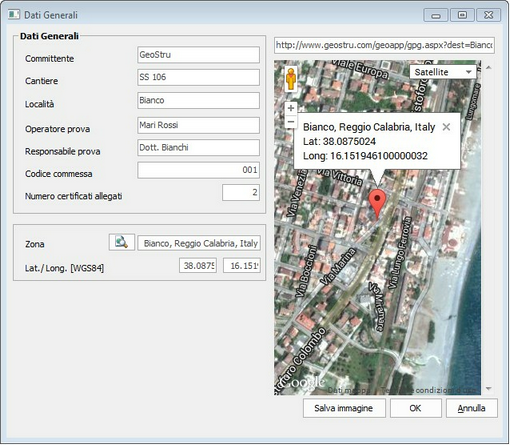Select the Street View pegman icon
The image size is (510, 445).
(x=291, y=79)
